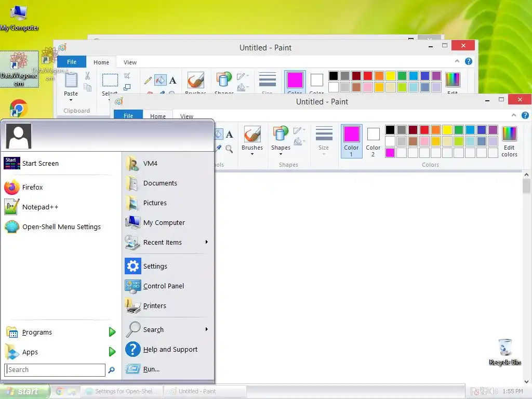Viewport: 532px width, 399px height.
Task: Pick black swatch in front Paint palette
Action: tap(390, 130)
